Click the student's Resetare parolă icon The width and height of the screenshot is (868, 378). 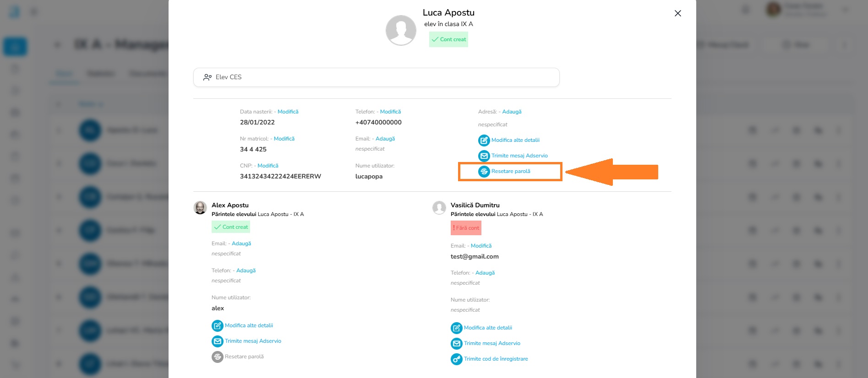click(484, 172)
